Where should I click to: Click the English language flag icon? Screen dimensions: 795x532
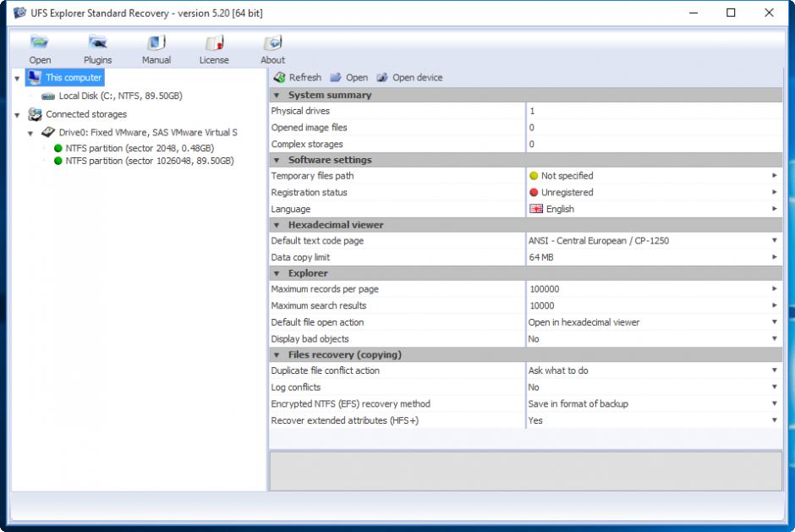point(536,209)
